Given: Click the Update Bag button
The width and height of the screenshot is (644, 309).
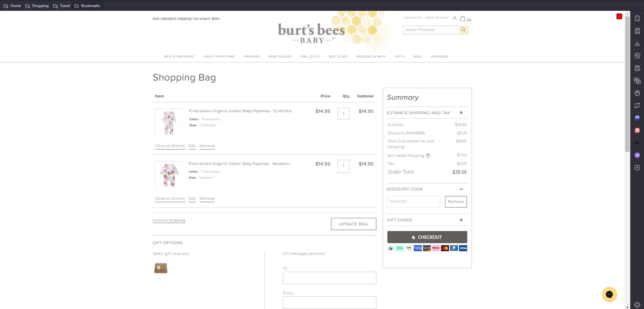Looking at the screenshot, I should click(353, 224).
